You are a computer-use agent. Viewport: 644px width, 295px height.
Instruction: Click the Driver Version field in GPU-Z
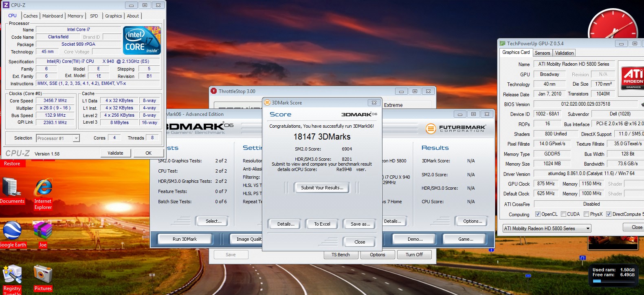tap(589, 173)
